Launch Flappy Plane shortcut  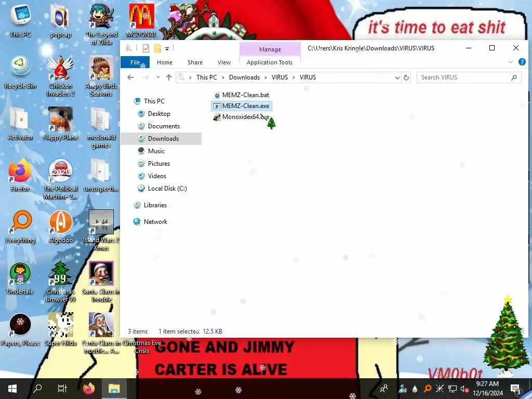[x=60, y=124]
